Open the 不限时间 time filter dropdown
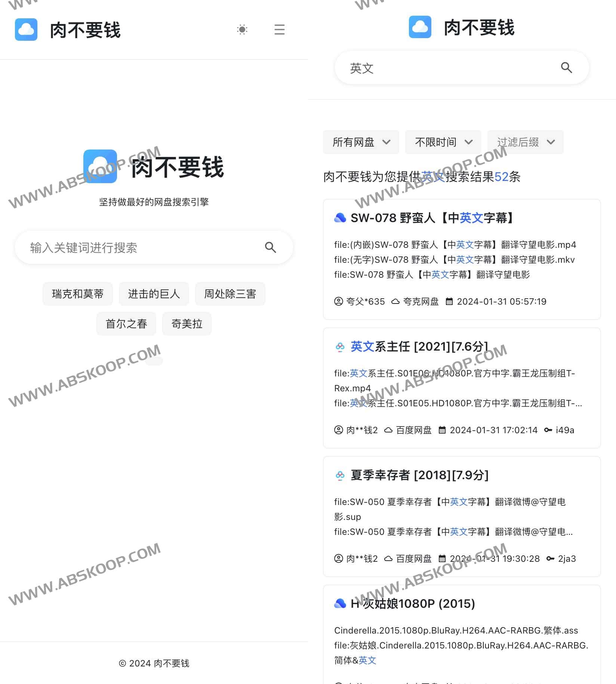 click(x=443, y=142)
